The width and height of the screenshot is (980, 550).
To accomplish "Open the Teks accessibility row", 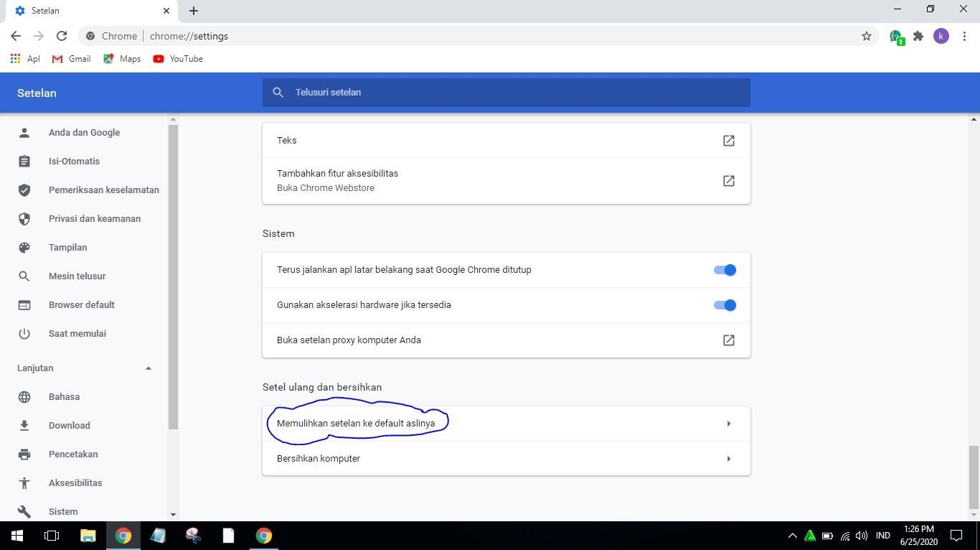I will click(507, 141).
